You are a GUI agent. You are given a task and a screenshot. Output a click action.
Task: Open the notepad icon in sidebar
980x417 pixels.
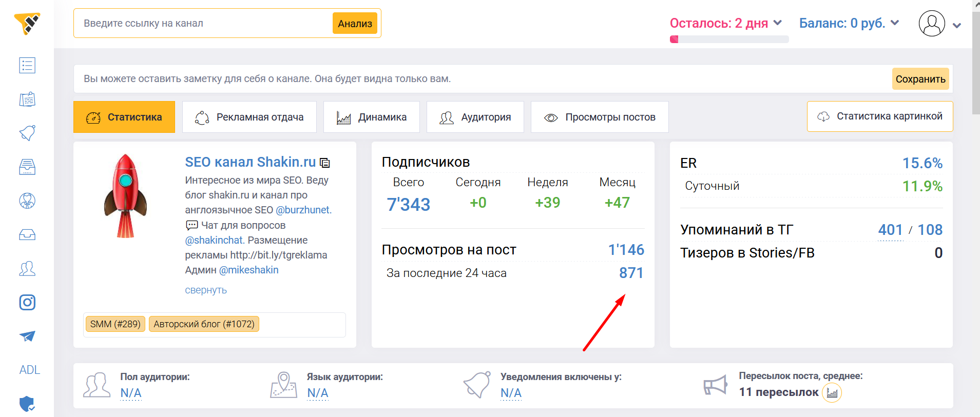pyautogui.click(x=27, y=99)
